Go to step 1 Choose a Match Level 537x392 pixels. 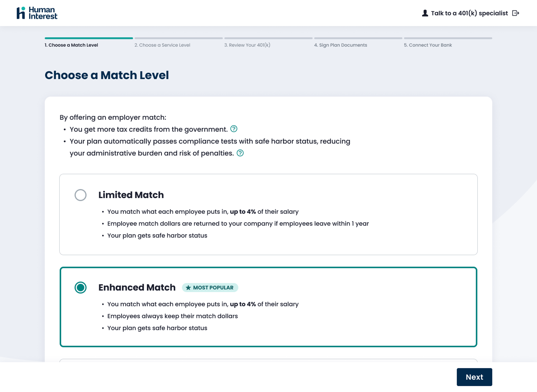point(71,45)
